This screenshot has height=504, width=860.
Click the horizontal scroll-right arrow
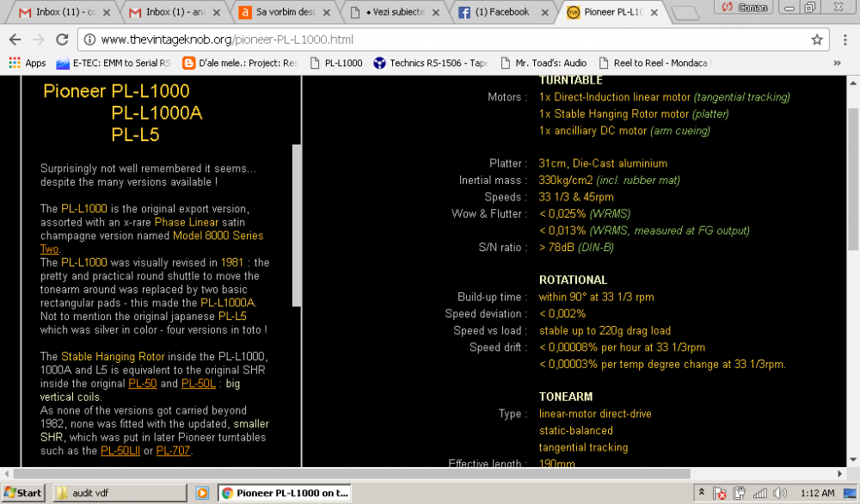(x=839, y=473)
